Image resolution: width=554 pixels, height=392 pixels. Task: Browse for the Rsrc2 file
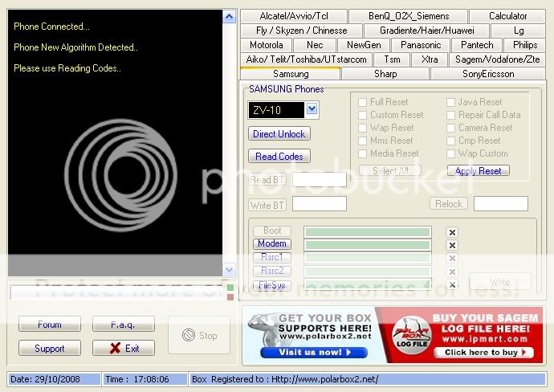(272, 271)
